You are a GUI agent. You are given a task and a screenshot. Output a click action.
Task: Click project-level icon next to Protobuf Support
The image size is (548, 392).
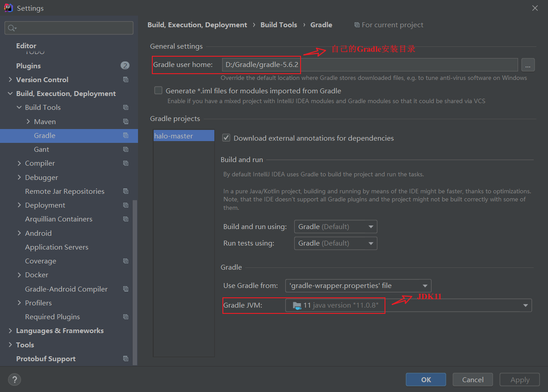click(x=125, y=359)
